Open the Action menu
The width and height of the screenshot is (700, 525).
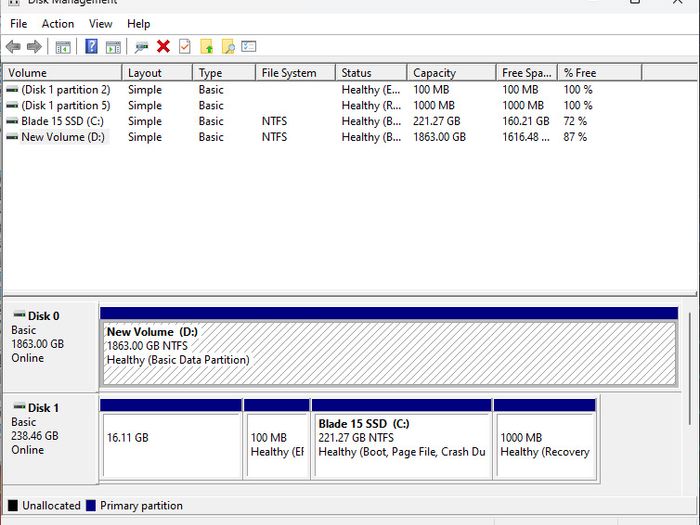pyautogui.click(x=58, y=24)
